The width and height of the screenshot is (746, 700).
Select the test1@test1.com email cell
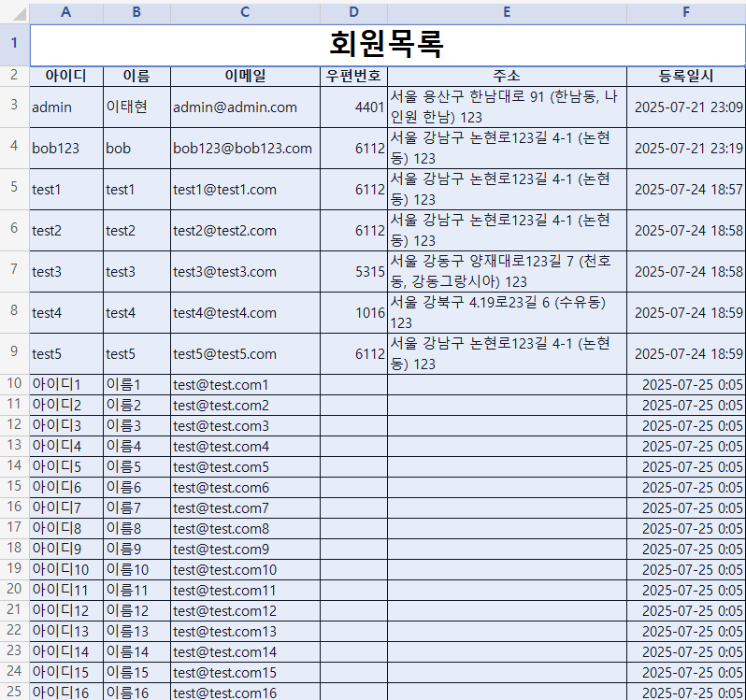click(245, 190)
